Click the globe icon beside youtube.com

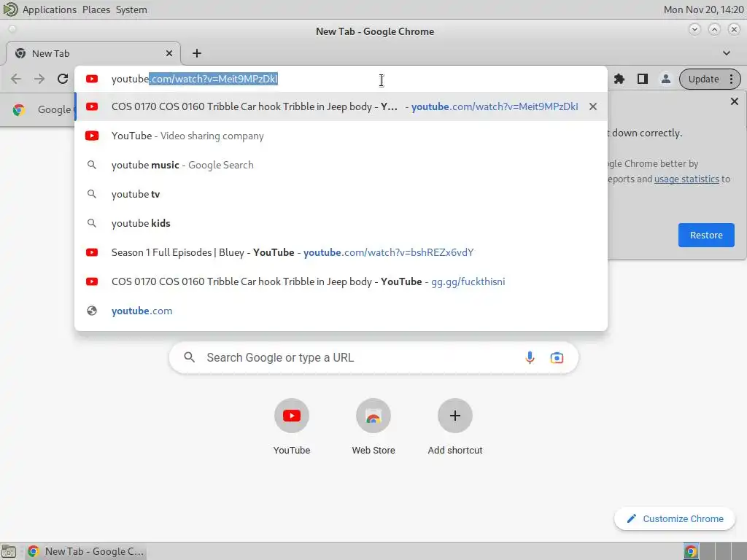(x=91, y=311)
